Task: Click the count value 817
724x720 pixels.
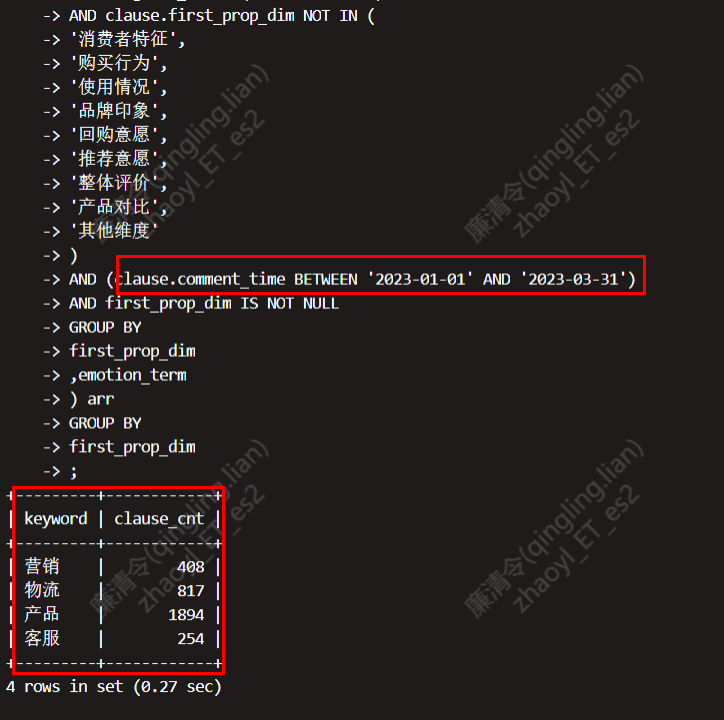Action: pyautogui.click(x=191, y=591)
